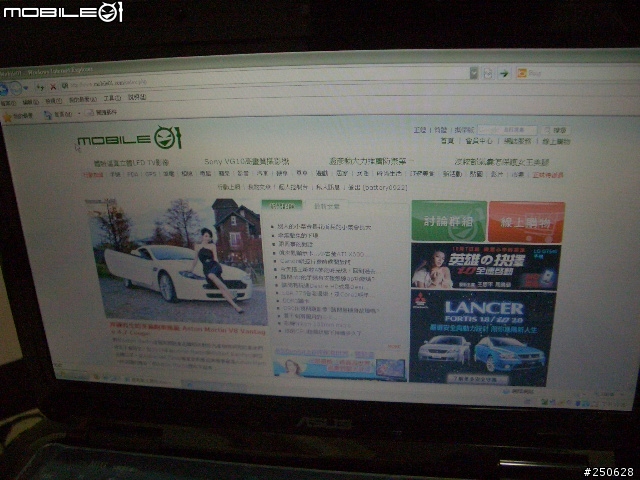Open the 說明(H) menu
Viewport: 640px width, 480px height.
[x=137, y=97]
